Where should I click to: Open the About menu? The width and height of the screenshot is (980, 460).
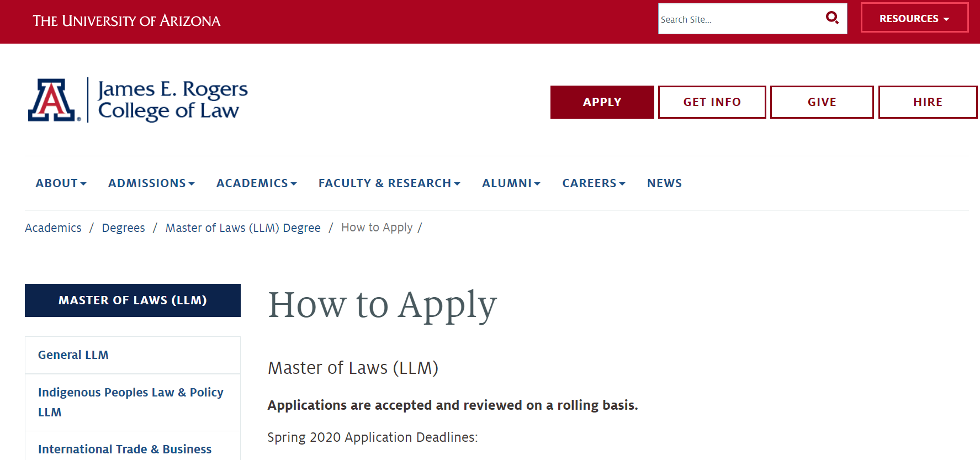pos(61,183)
